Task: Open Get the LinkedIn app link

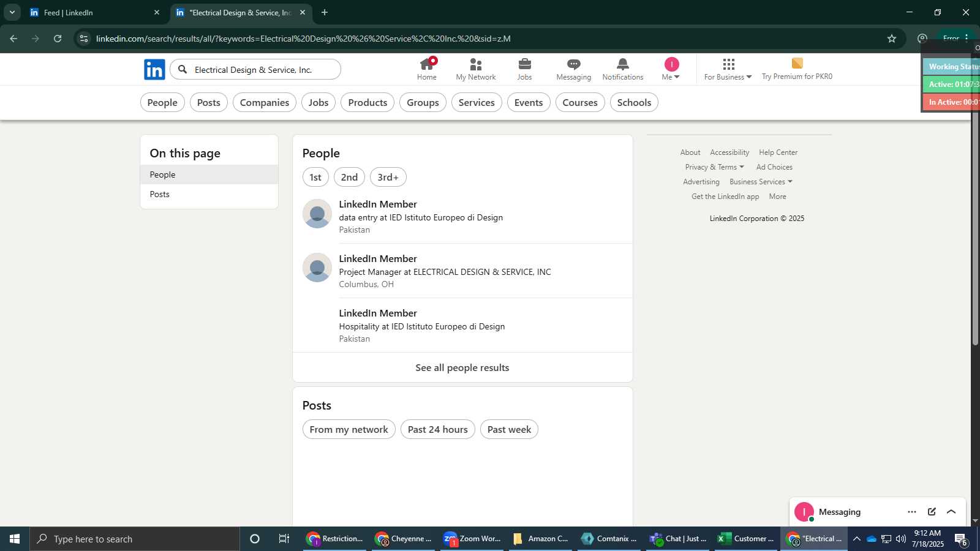Action: (x=725, y=197)
